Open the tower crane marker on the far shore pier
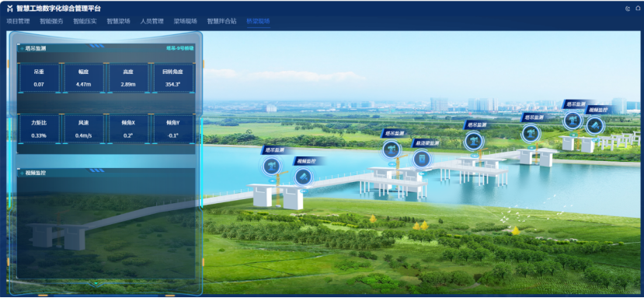644x298 pixels. coord(531,133)
